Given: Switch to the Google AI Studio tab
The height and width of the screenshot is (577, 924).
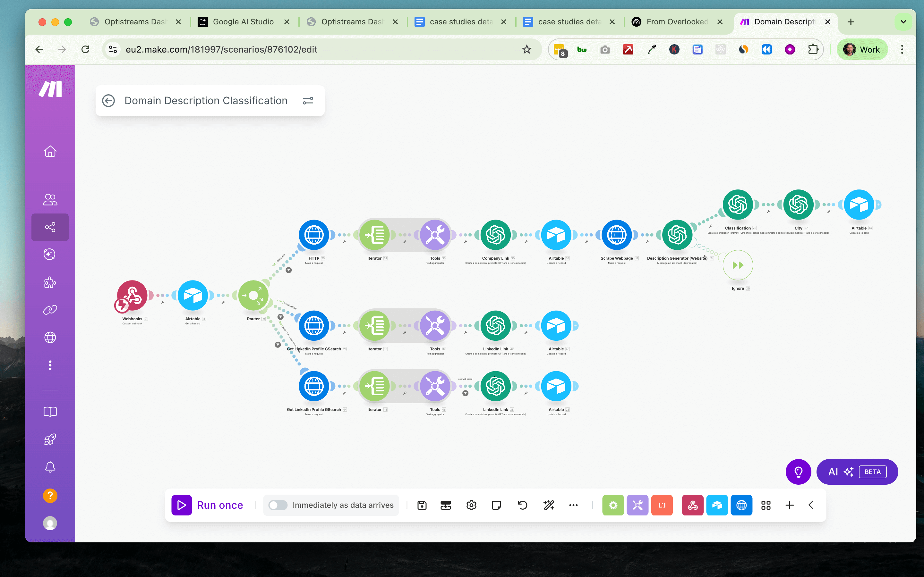Looking at the screenshot, I should point(243,22).
